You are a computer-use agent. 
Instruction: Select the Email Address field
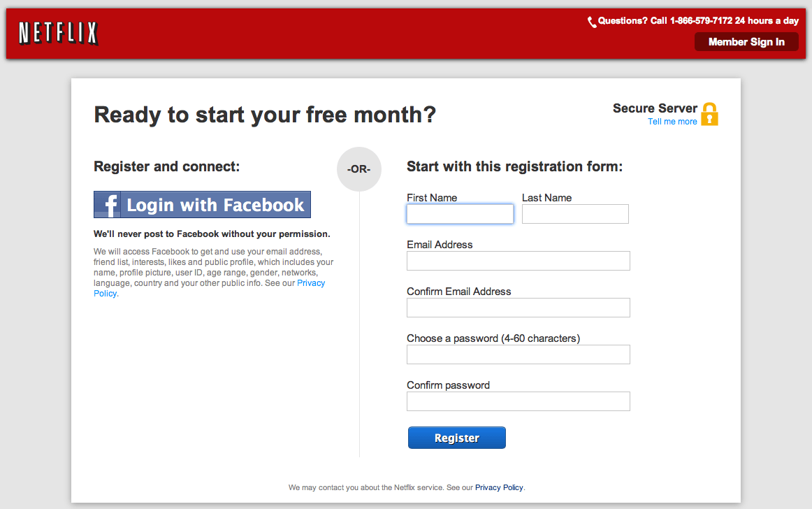click(519, 261)
